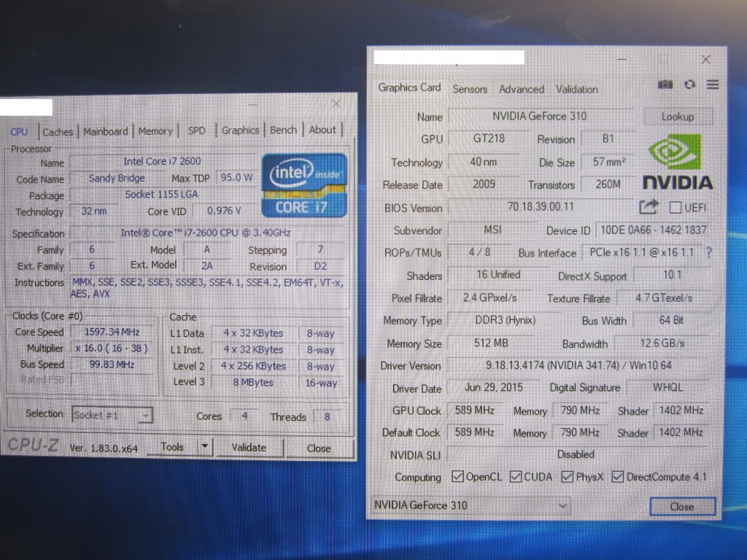Click the BIOS Version field 70.18.39.00.11

pos(541,206)
